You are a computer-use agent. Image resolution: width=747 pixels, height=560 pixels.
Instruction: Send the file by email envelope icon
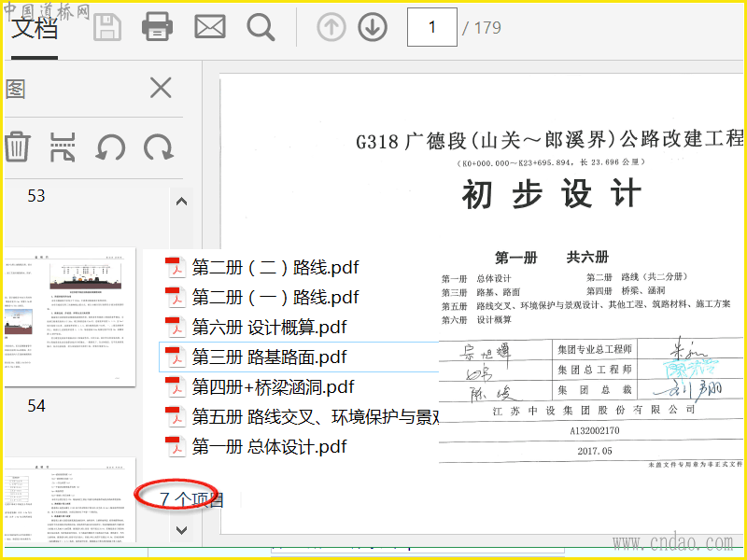click(209, 27)
